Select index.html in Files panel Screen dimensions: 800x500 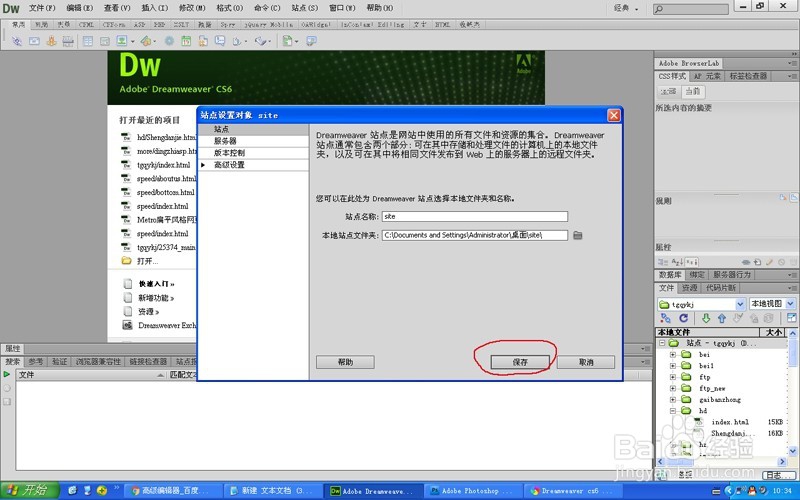click(x=730, y=422)
